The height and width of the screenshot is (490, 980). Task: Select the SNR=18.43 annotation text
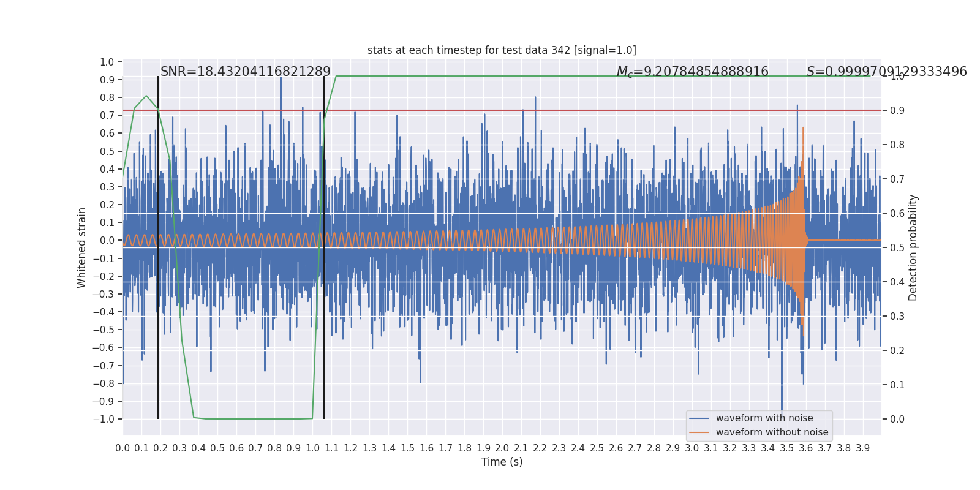[x=246, y=72]
